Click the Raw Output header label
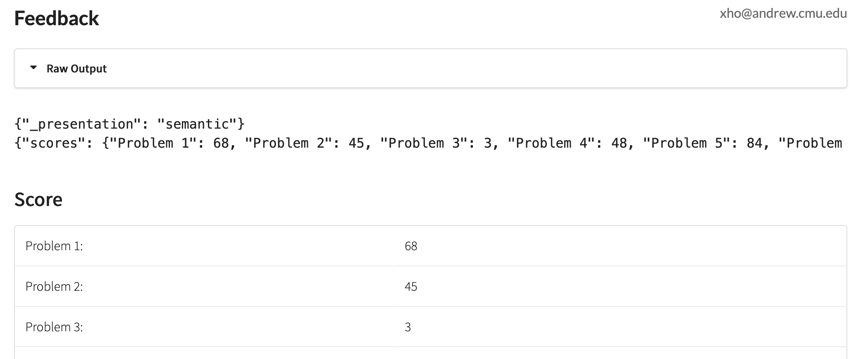The image size is (868, 359). pos(76,68)
